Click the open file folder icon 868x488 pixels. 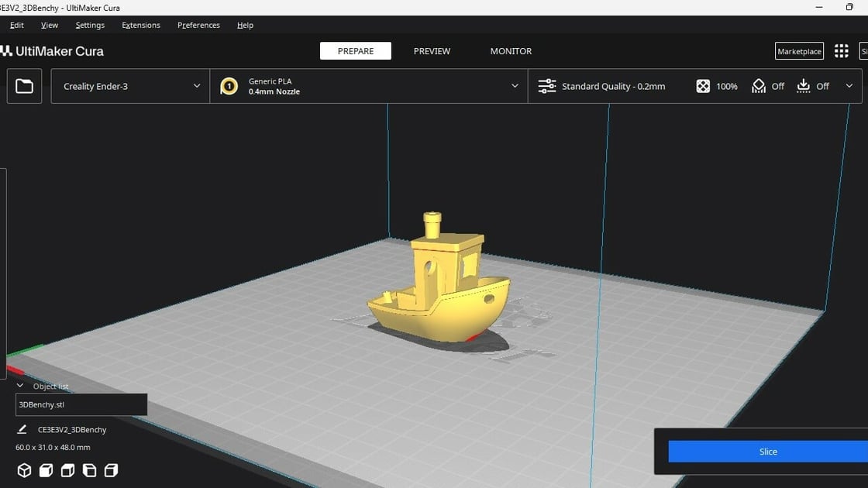click(24, 86)
